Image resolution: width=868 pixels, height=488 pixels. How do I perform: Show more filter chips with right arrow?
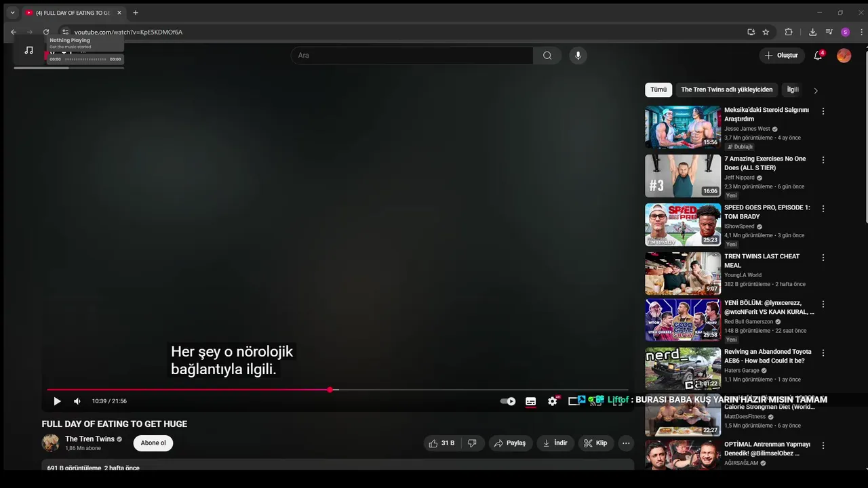[816, 90]
